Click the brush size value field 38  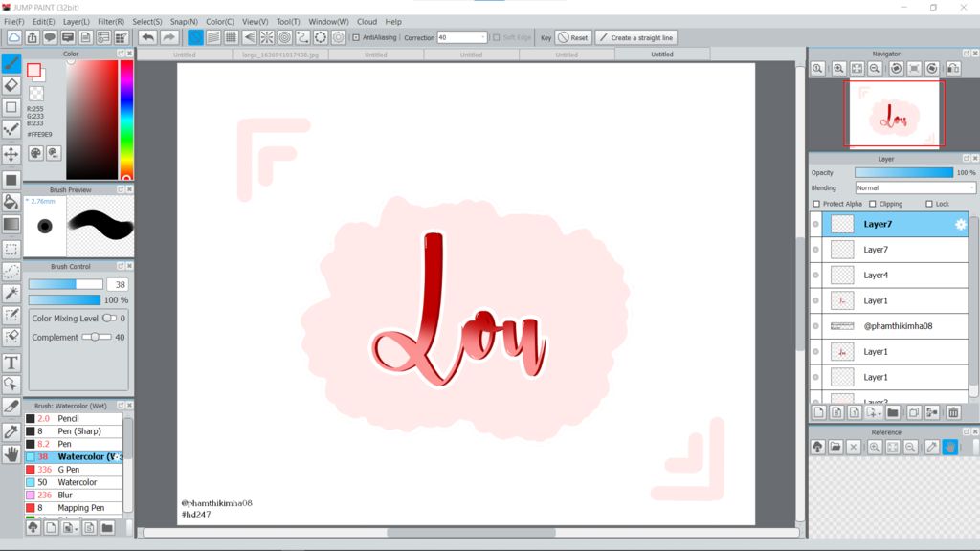coord(117,284)
